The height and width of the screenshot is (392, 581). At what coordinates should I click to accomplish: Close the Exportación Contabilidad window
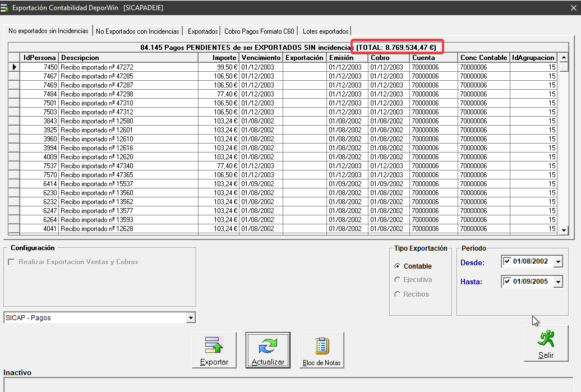[x=574, y=8]
